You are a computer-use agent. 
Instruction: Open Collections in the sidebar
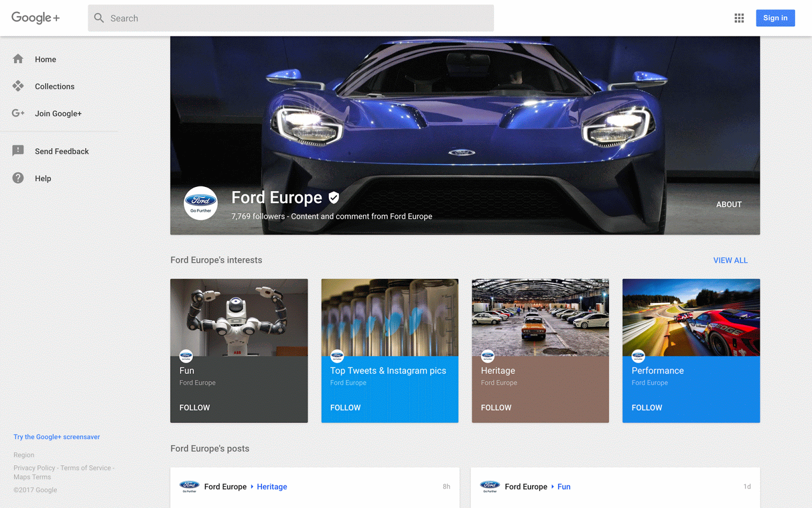coord(55,86)
